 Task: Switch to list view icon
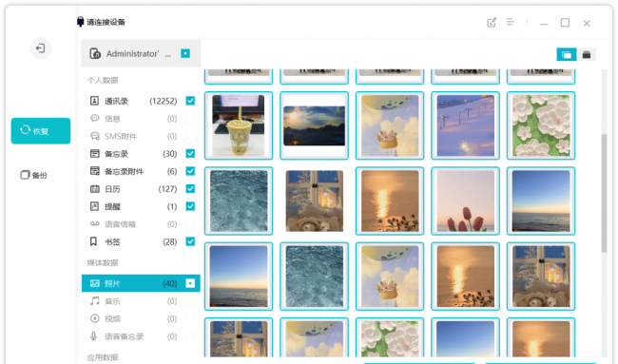point(587,55)
